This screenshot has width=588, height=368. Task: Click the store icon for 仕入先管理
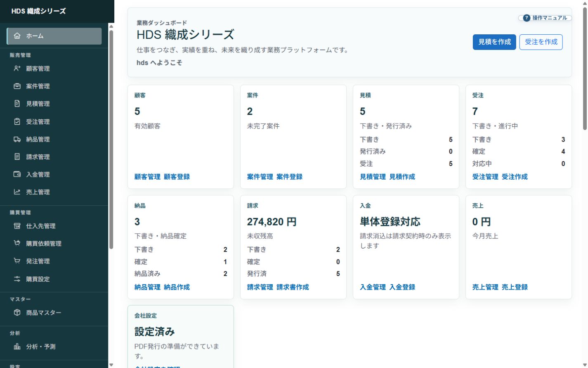coord(17,226)
